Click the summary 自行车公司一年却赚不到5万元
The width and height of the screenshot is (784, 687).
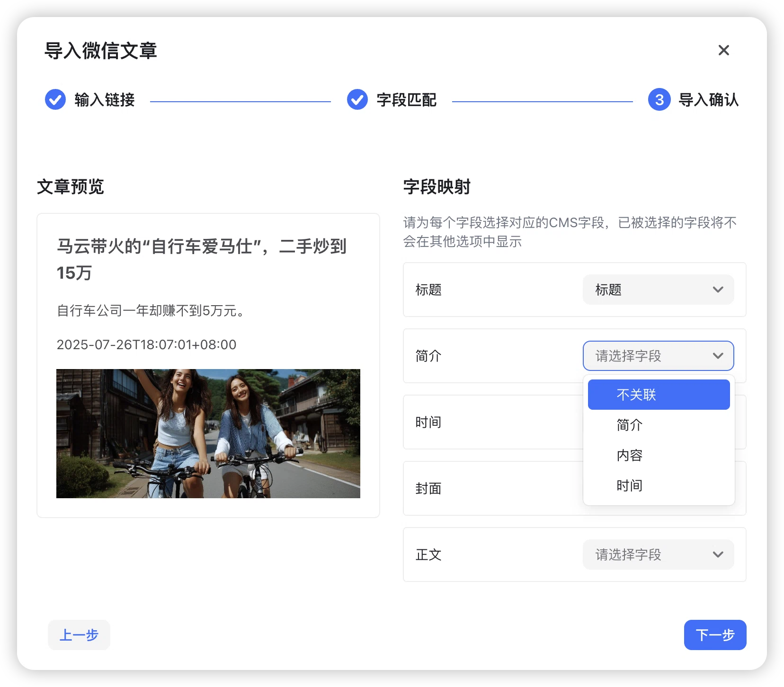click(x=151, y=311)
